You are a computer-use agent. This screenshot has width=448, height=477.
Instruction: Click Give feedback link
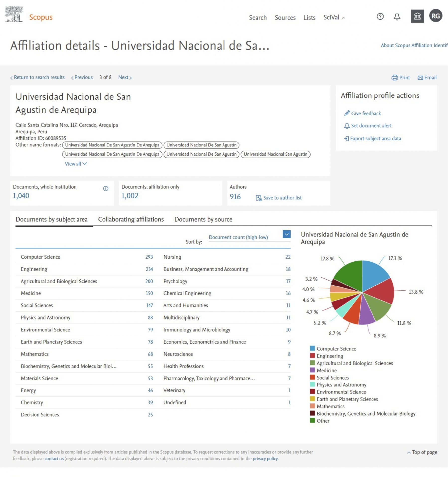pos(366,113)
